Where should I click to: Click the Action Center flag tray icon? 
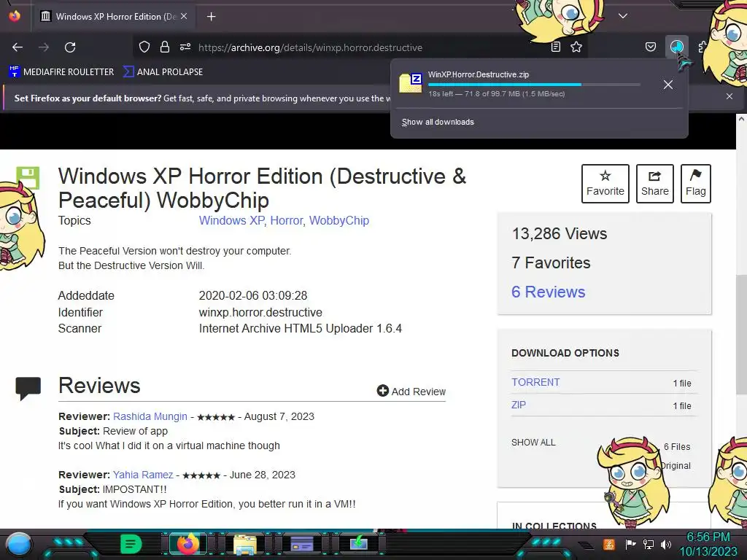[x=630, y=544]
